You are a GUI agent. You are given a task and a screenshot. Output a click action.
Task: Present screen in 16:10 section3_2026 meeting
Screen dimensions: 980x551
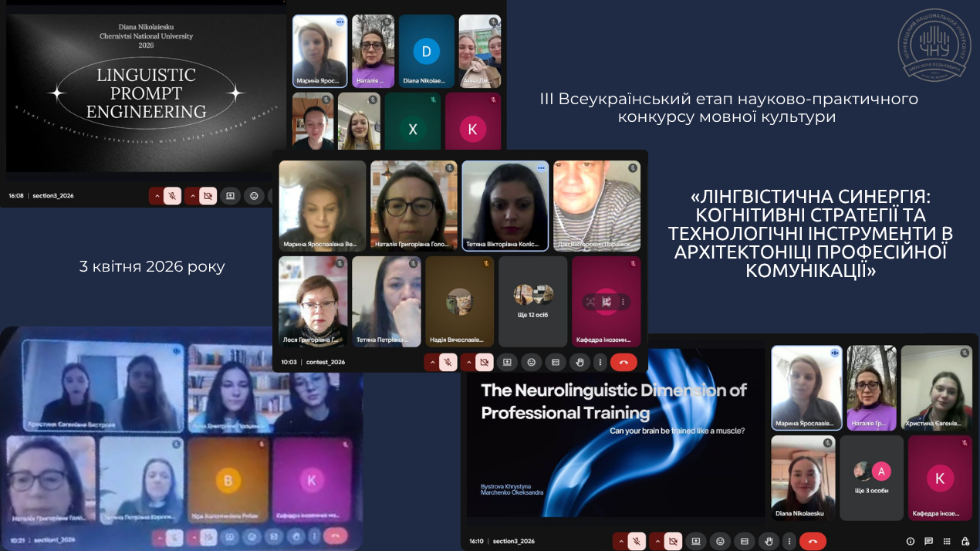[696, 541]
